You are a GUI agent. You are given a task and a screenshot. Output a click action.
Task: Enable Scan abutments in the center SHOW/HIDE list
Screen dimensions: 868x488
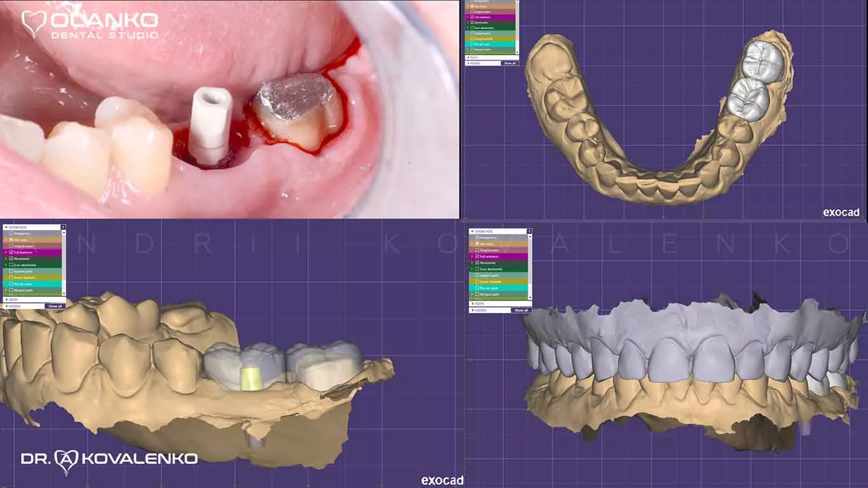tap(477, 269)
